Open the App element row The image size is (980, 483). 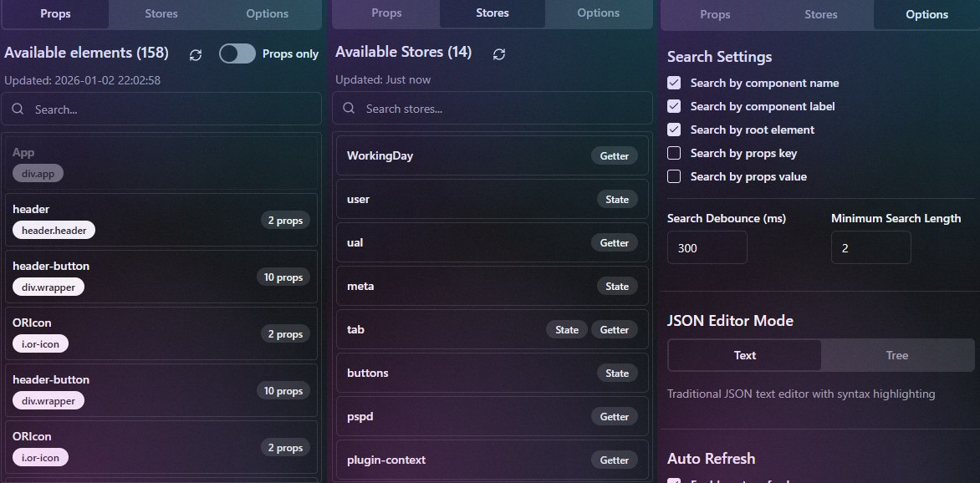pyautogui.click(x=161, y=163)
